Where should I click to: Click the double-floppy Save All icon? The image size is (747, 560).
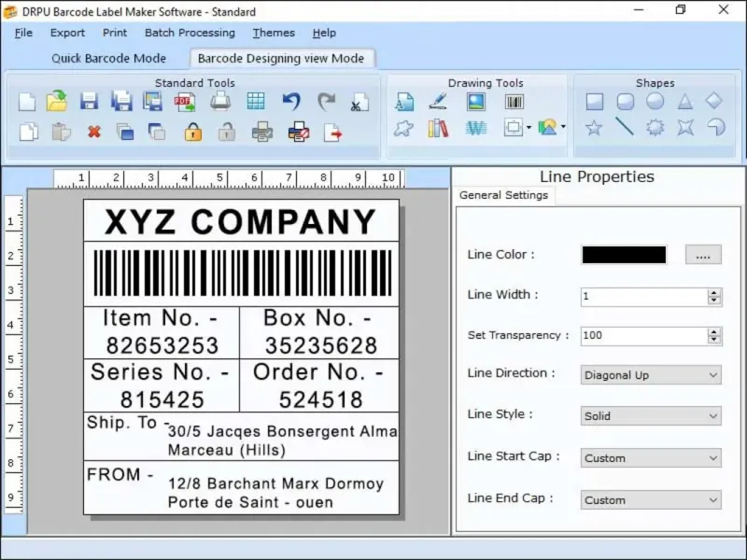pyautogui.click(x=121, y=102)
